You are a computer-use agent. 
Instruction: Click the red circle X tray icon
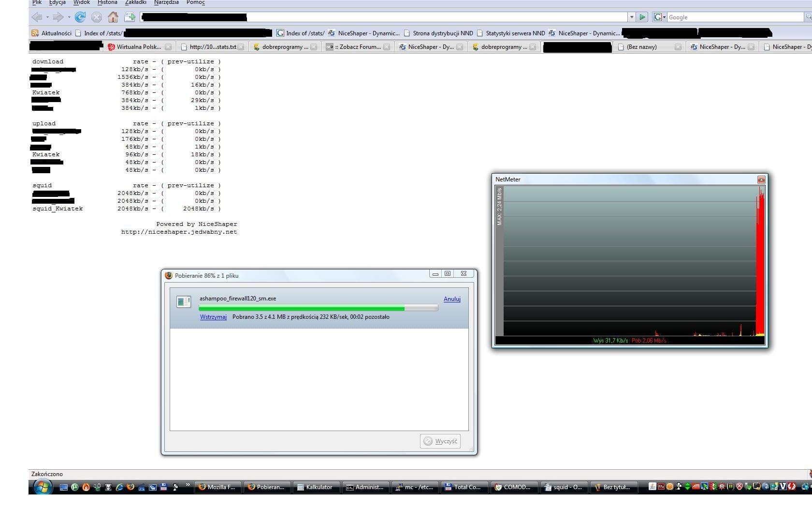tap(739, 486)
